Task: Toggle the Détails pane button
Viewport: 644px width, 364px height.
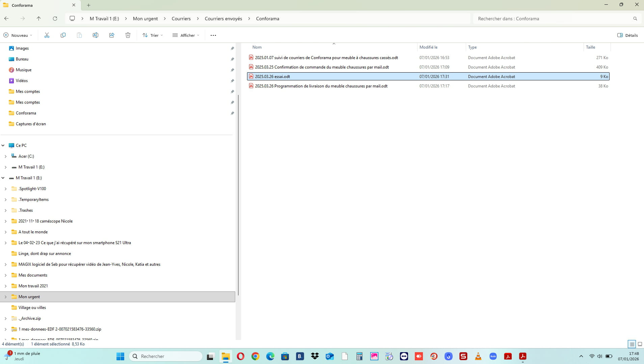Action: [627, 35]
